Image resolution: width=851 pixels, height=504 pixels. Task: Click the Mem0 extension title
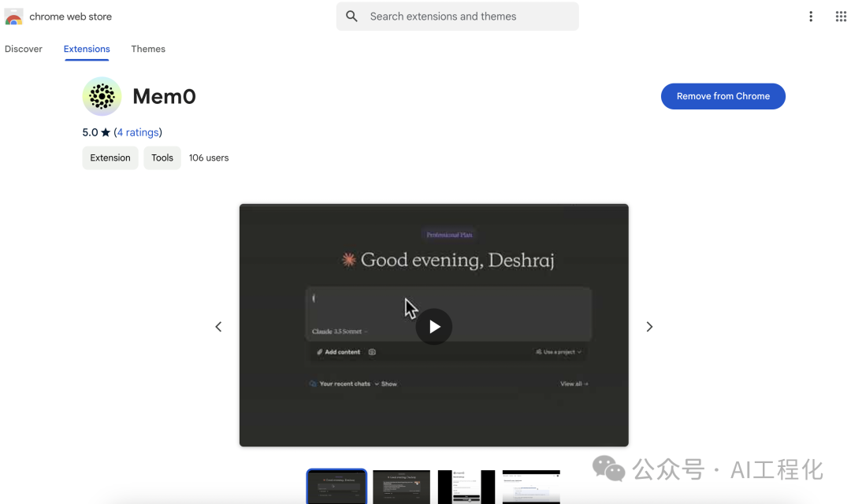(x=165, y=97)
